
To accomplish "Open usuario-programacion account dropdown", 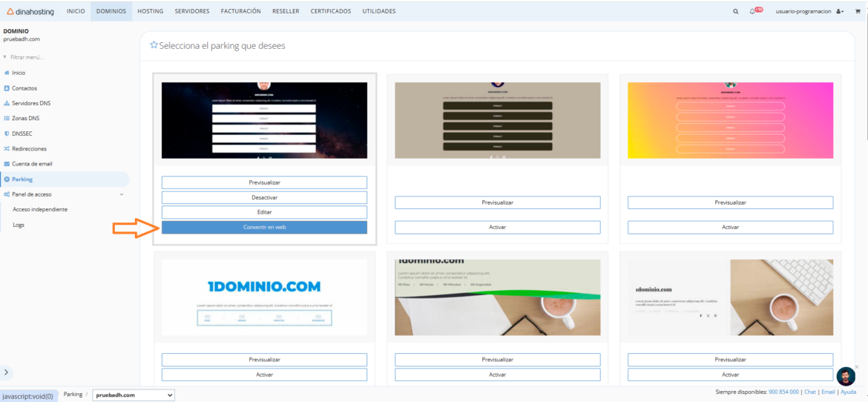I will pos(809,11).
